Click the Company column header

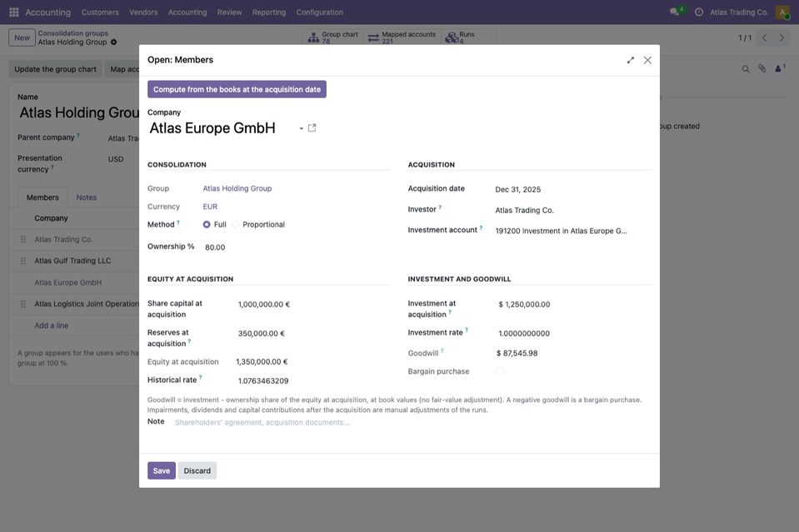pos(51,218)
